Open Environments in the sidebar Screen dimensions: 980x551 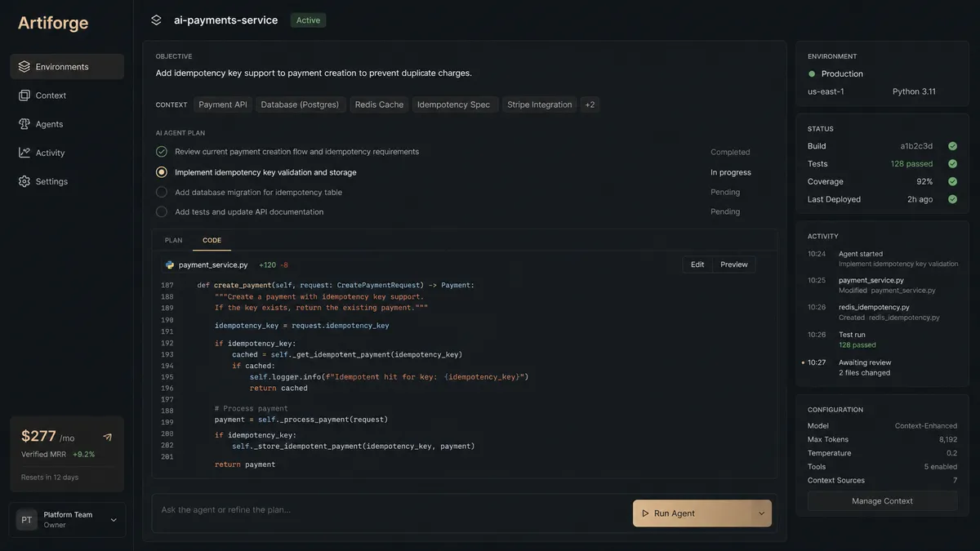(x=67, y=67)
